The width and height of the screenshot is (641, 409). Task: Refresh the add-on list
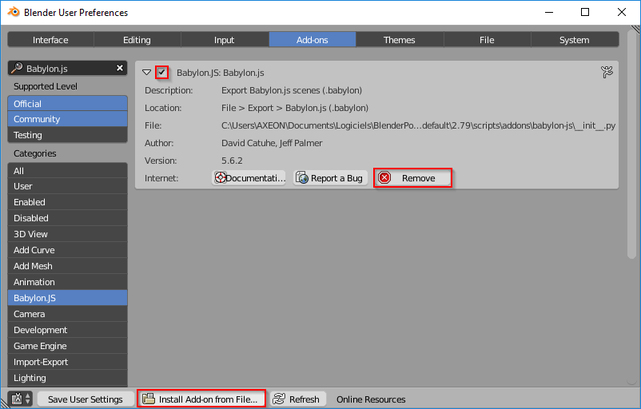[x=298, y=399]
